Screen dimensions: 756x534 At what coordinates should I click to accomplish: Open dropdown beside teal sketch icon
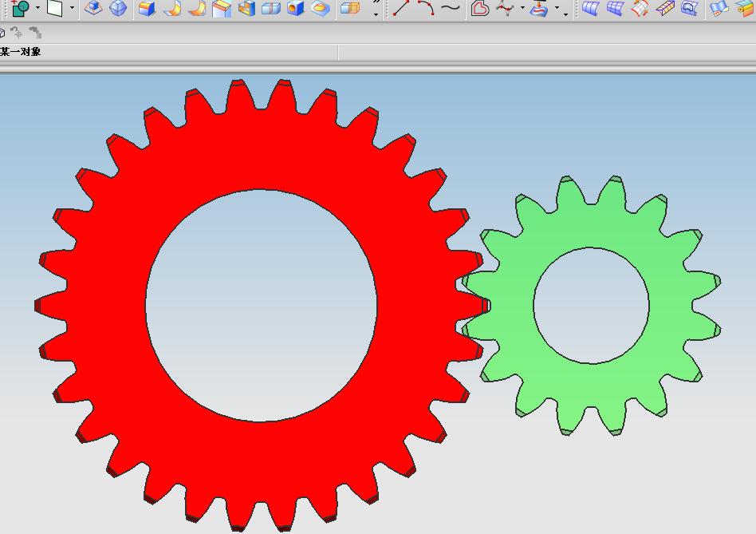[37, 8]
